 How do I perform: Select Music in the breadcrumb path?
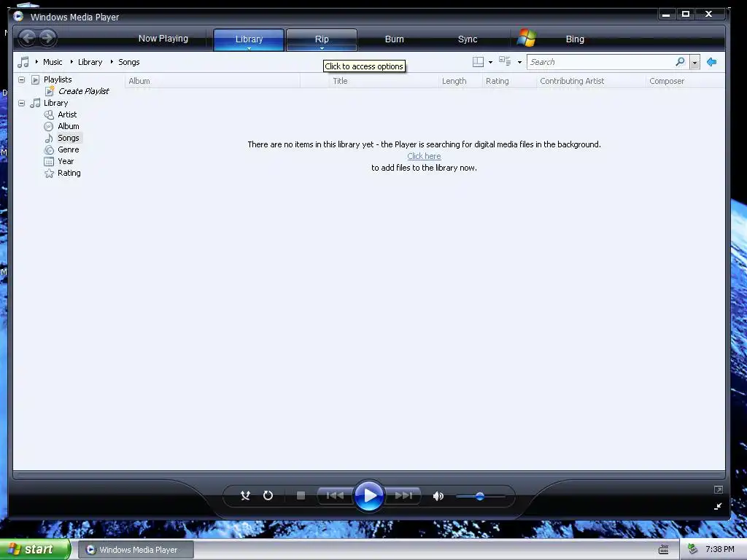coord(53,62)
